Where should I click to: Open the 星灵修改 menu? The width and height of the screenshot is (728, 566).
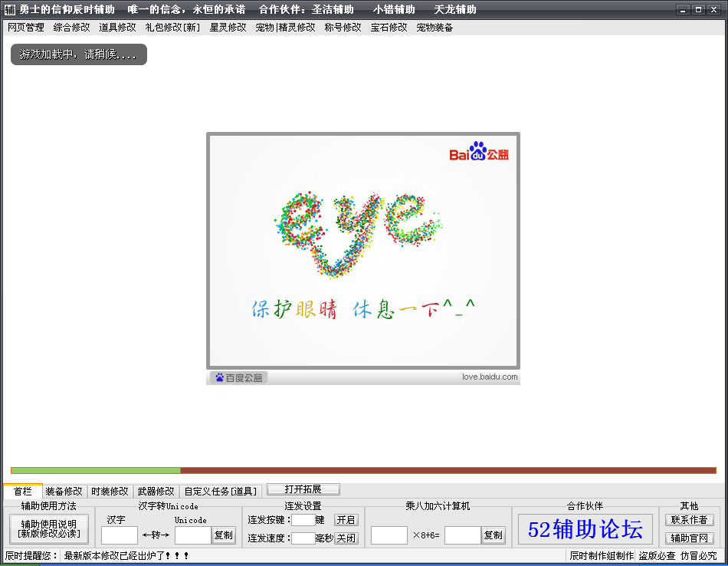(x=228, y=28)
